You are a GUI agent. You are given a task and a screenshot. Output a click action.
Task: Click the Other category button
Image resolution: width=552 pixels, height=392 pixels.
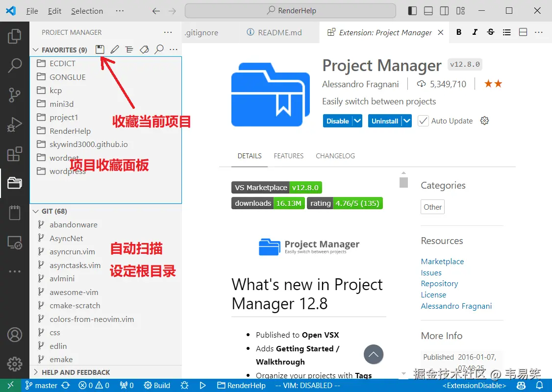click(x=432, y=207)
